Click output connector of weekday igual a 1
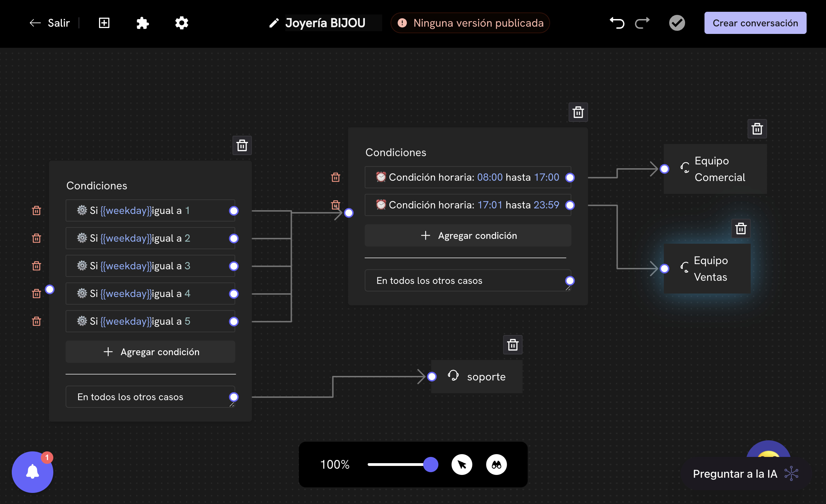The image size is (826, 504). click(234, 210)
